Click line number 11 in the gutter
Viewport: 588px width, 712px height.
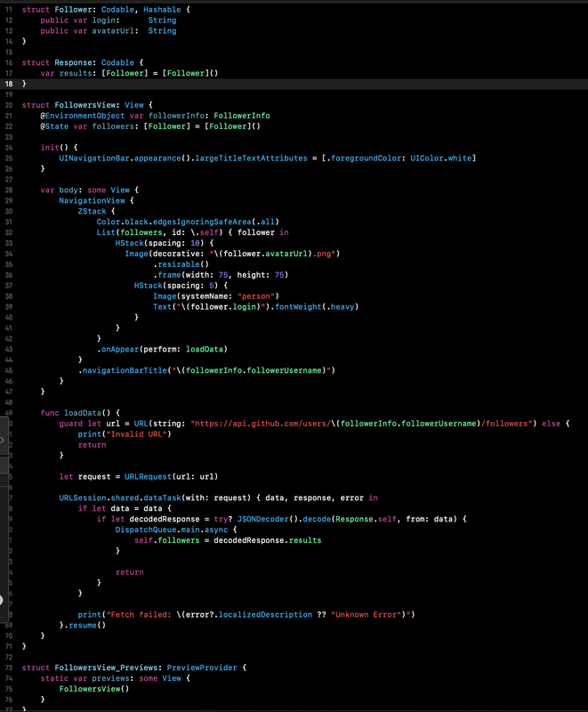9,10
